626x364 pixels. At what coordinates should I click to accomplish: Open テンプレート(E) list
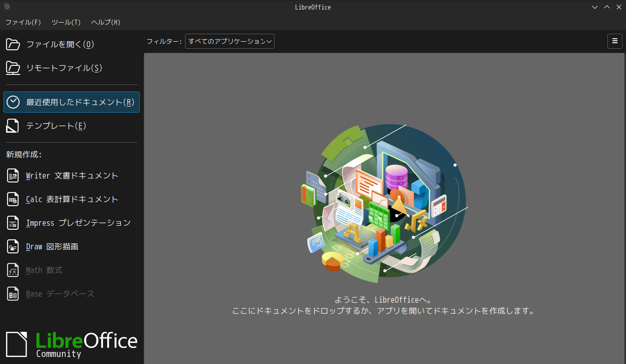point(70,126)
